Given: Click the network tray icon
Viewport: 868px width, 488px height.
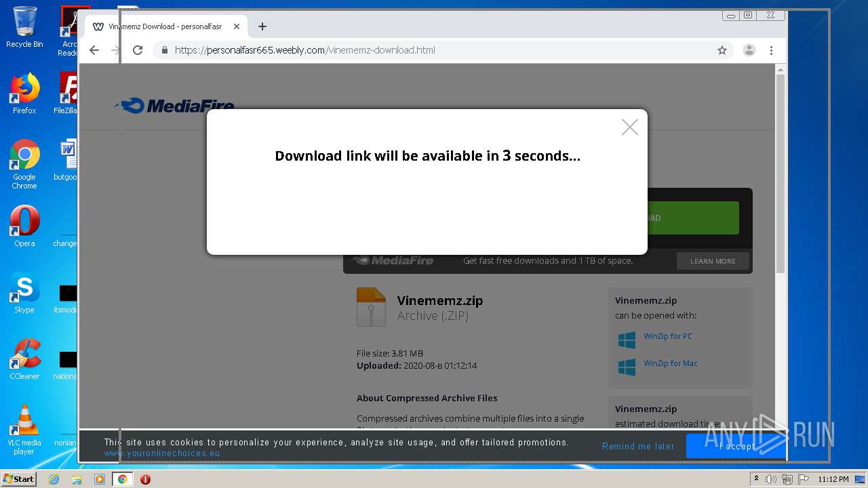Looking at the screenshot, I should [787, 479].
